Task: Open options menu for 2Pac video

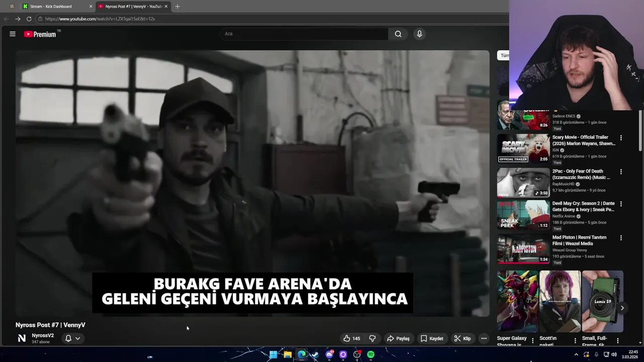Action: [621, 171]
